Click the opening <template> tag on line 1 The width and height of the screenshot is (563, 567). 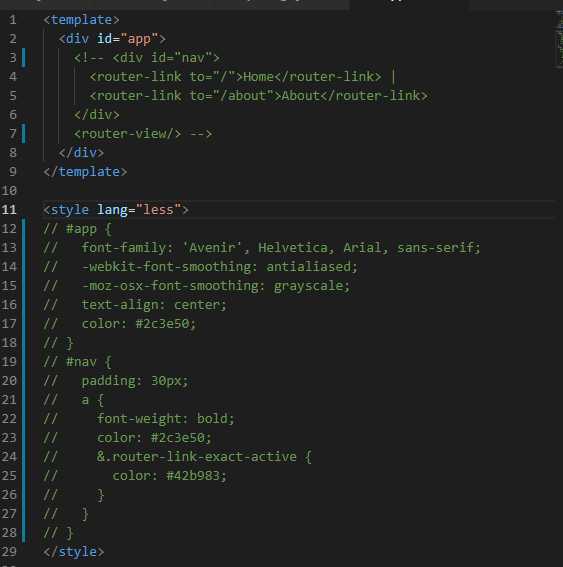coord(81,20)
